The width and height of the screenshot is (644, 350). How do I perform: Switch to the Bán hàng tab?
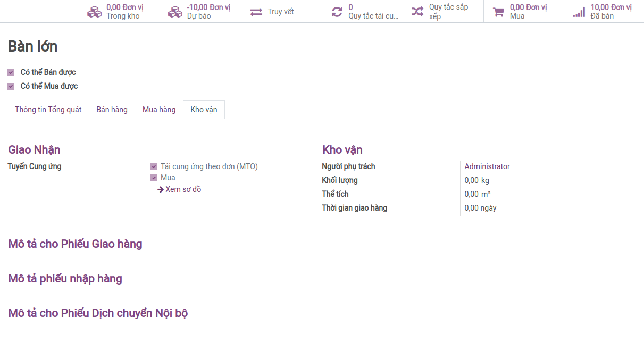tap(112, 110)
